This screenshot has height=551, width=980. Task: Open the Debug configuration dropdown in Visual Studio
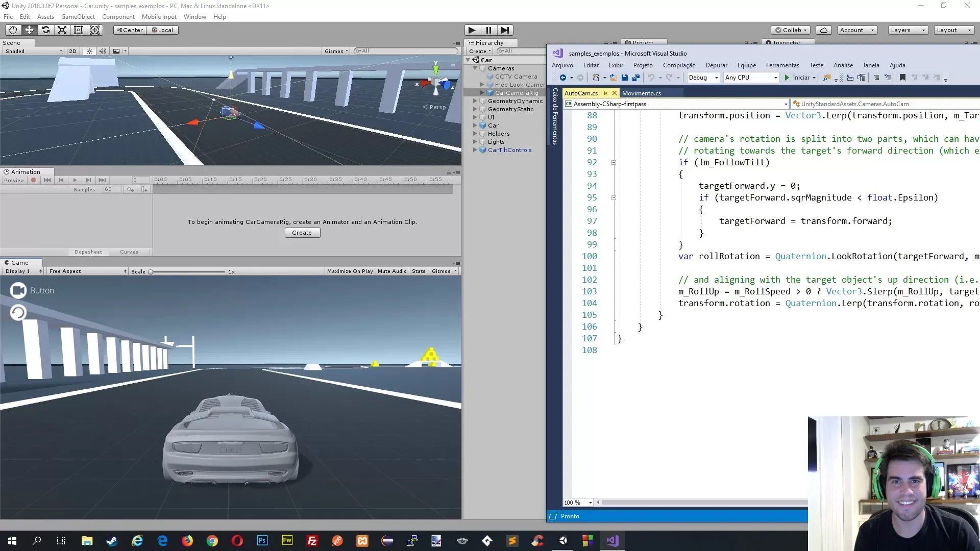tap(703, 78)
